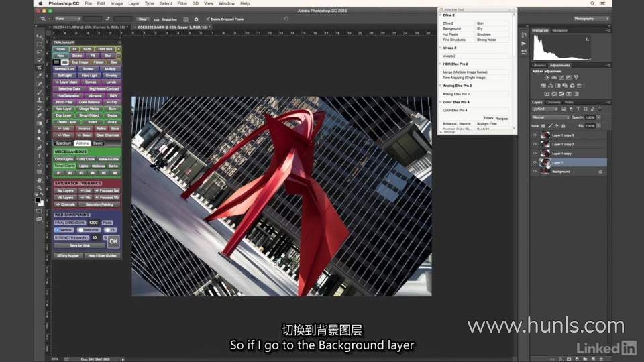Toggle visibility of Layer 1 copy
Viewport: 644px width, 362px height.
[535, 153]
